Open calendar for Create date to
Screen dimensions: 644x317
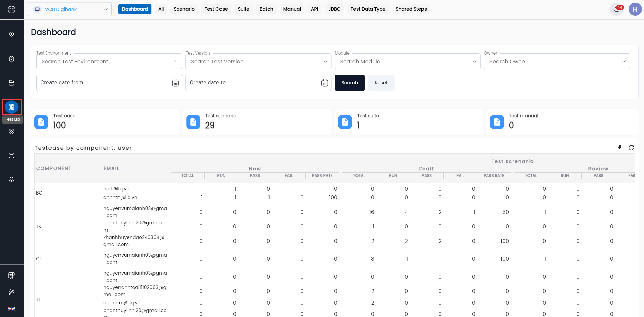point(325,83)
